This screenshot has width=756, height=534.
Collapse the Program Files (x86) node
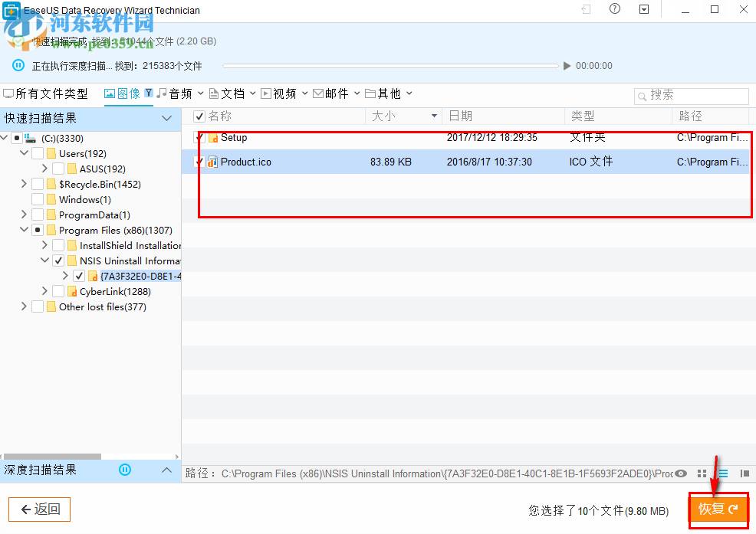click(24, 230)
